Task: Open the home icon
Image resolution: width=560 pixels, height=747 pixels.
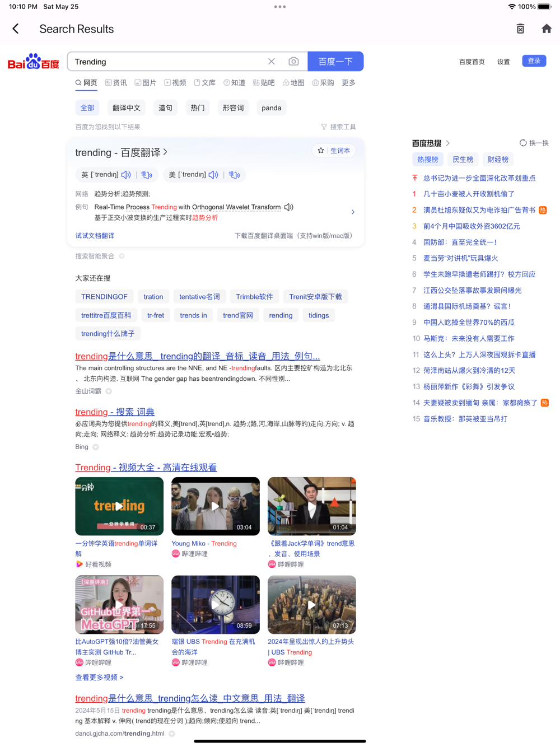Action: click(547, 29)
